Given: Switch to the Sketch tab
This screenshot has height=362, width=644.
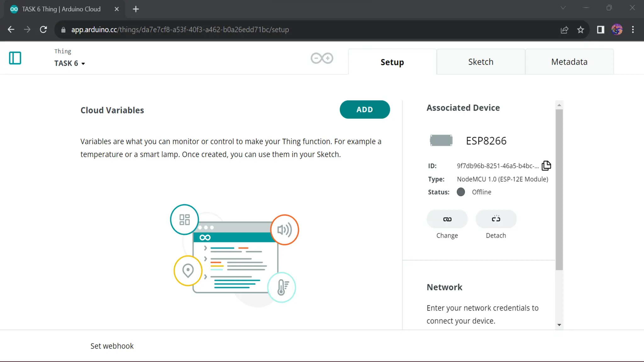Looking at the screenshot, I should coord(480,62).
